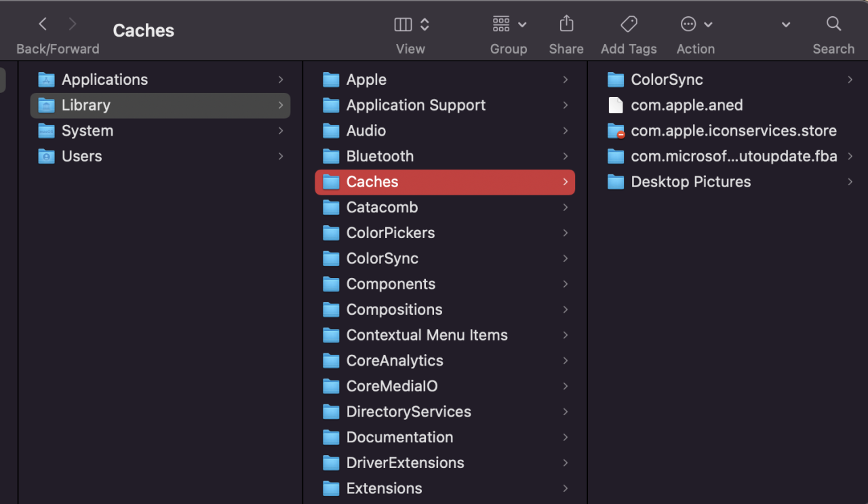Expand Users with its chevron
Image resolution: width=868 pixels, height=504 pixels.
pyautogui.click(x=281, y=156)
